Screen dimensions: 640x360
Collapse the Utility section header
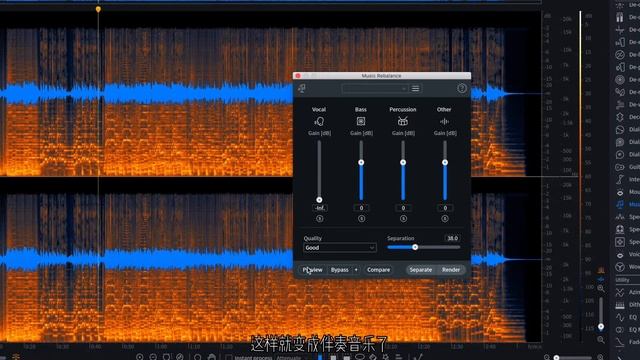tap(627, 280)
